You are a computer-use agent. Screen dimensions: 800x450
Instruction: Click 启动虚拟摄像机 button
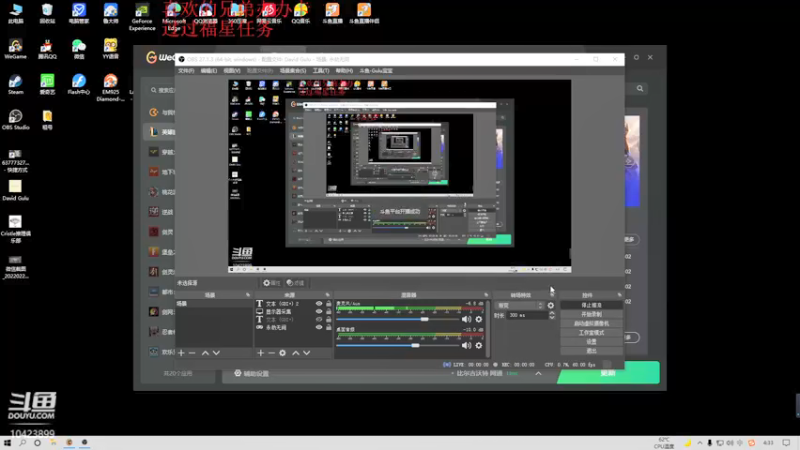point(591,323)
